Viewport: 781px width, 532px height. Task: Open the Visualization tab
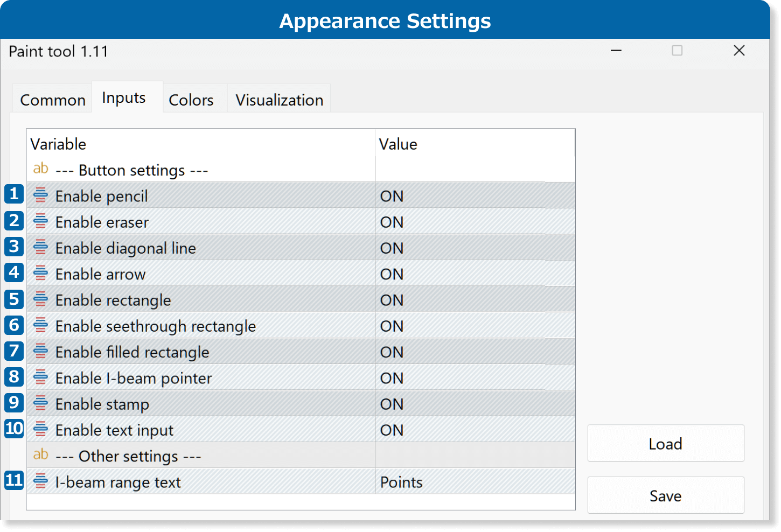point(279,100)
